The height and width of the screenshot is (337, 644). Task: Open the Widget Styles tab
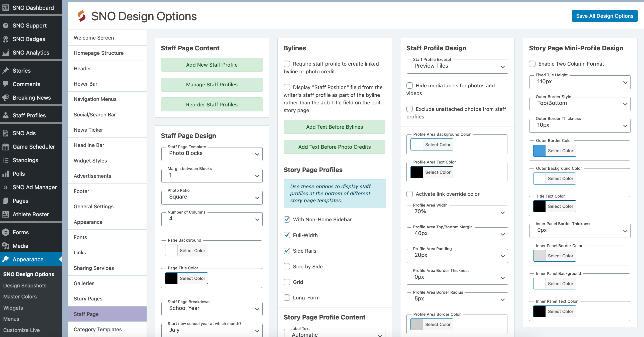pyautogui.click(x=107, y=161)
